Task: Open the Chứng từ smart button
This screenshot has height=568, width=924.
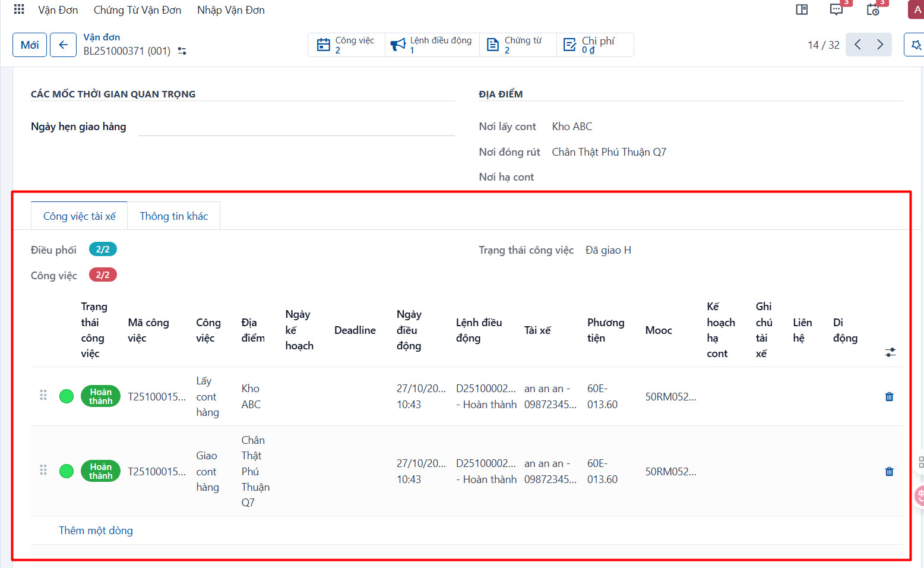Action: point(518,45)
